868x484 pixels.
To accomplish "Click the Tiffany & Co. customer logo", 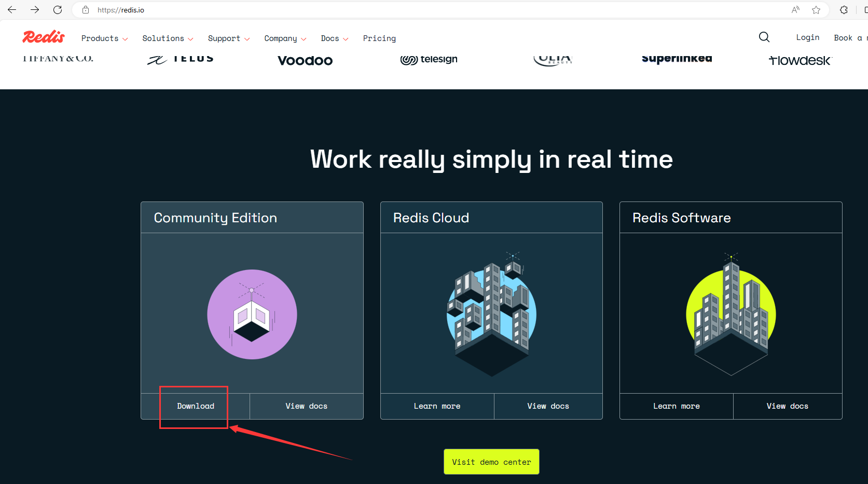I will coord(58,58).
